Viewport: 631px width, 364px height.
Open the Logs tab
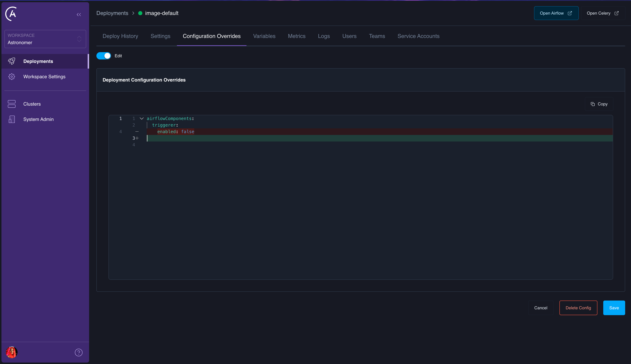pos(324,36)
